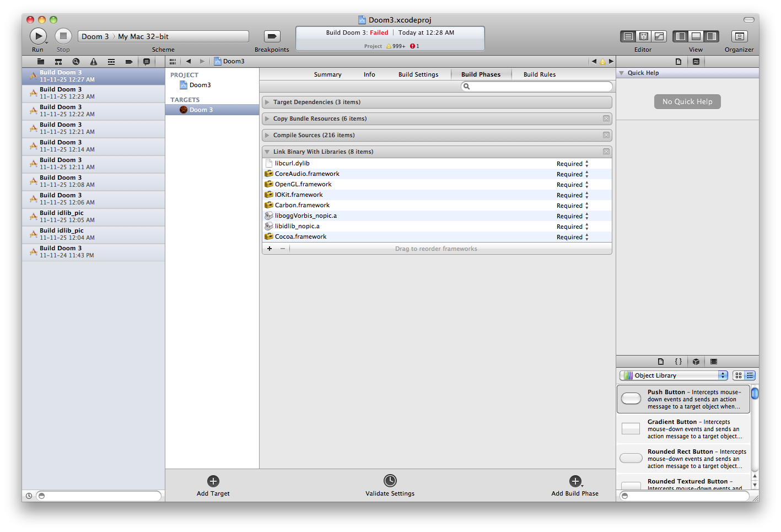Image resolution: width=781 pixels, height=532 pixels.
Task: Jump to next issue arrow
Action: (x=611, y=61)
